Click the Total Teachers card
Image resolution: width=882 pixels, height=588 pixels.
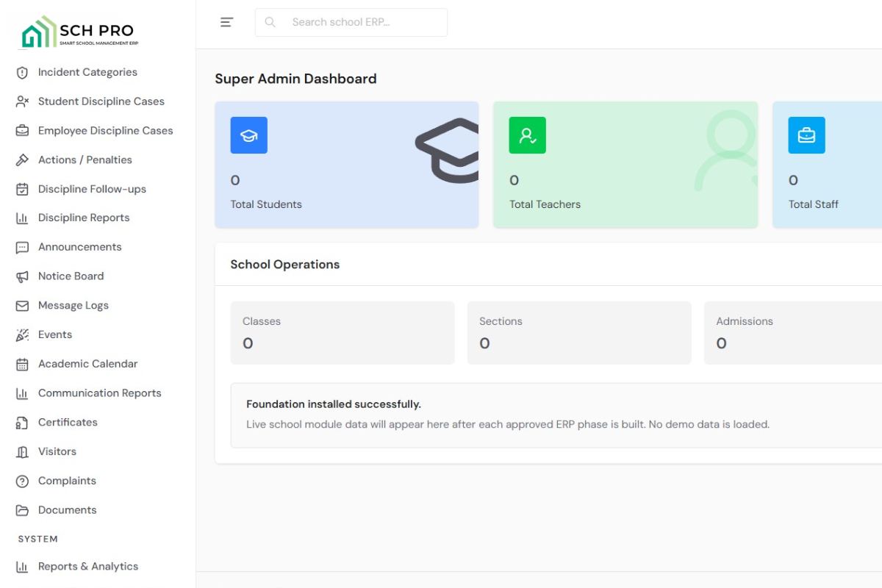click(625, 165)
